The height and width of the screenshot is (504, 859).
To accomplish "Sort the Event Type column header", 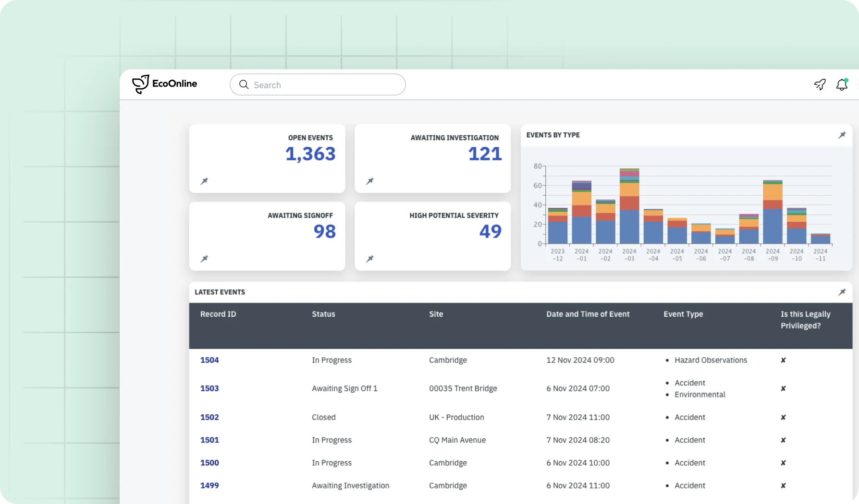I will pyautogui.click(x=683, y=314).
